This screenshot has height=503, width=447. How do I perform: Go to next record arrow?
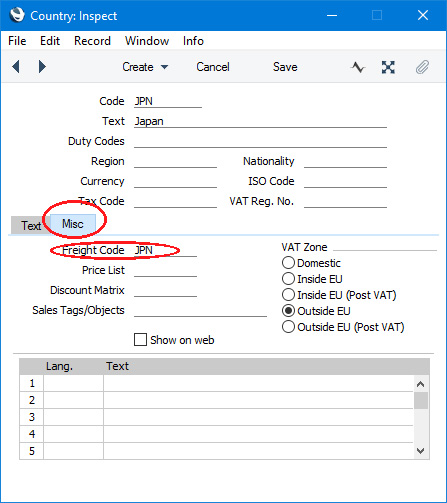click(x=42, y=67)
